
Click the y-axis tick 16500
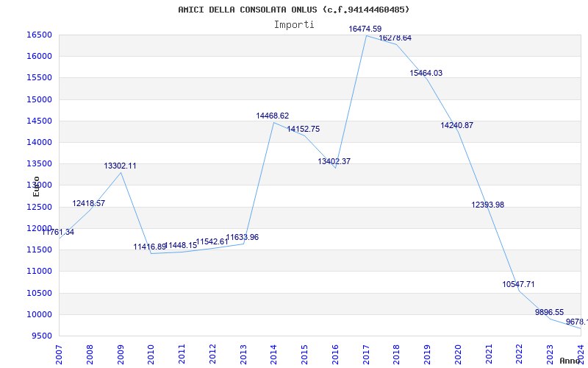pyautogui.click(x=39, y=35)
